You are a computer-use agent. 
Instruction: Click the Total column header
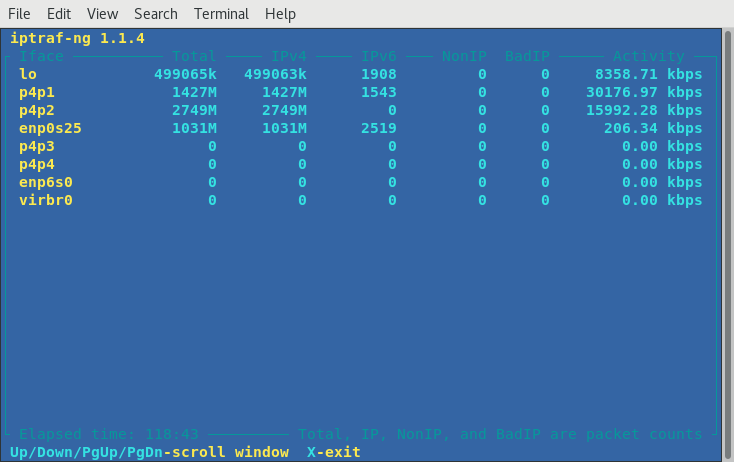194,56
